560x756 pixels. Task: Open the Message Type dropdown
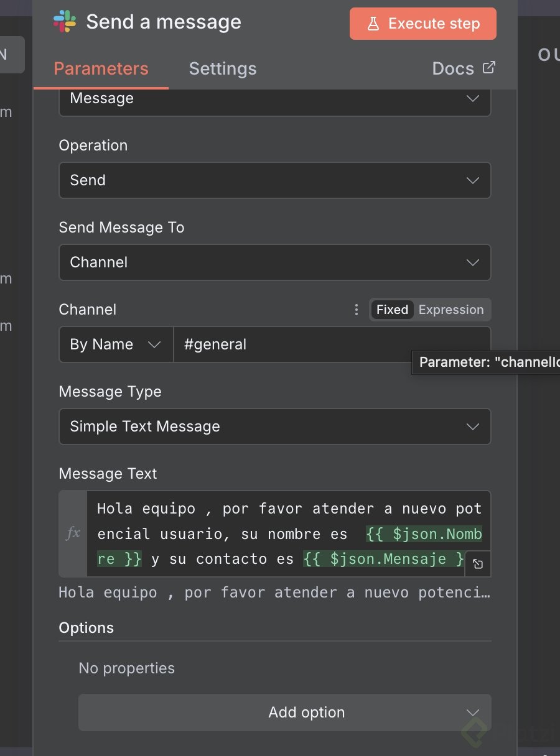274,426
